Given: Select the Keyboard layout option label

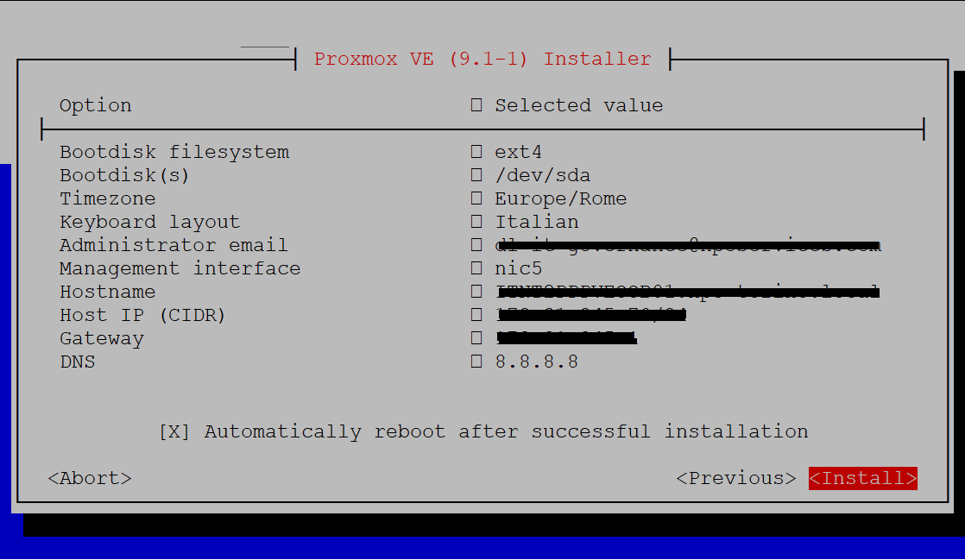Looking at the screenshot, I should 149,223.
